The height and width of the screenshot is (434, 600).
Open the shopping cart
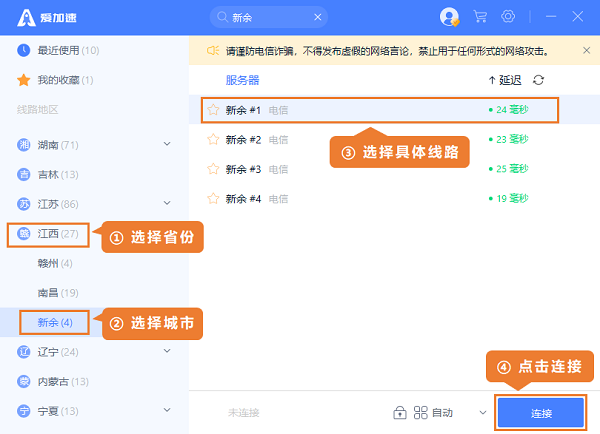coord(480,17)
